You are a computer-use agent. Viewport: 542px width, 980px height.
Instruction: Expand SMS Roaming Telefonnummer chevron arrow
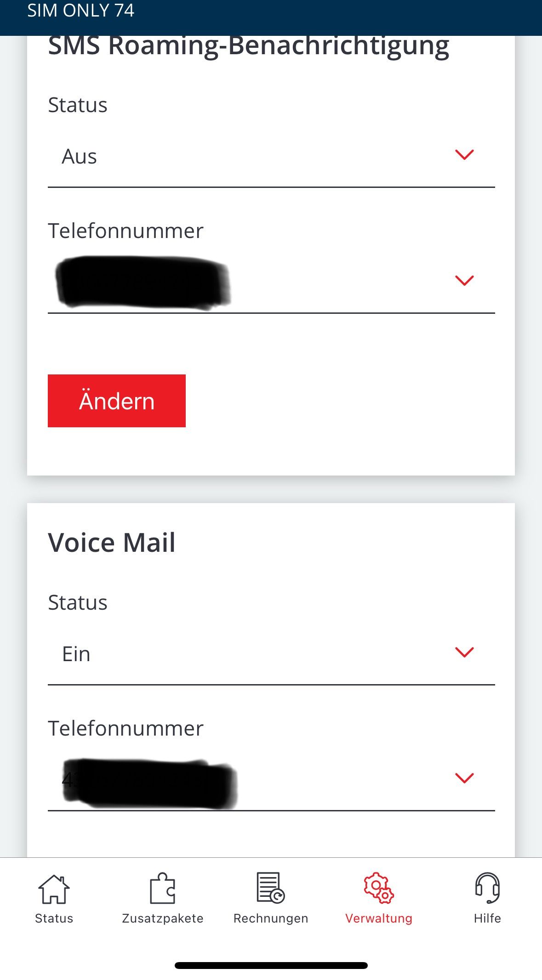[x=464, y=280]
